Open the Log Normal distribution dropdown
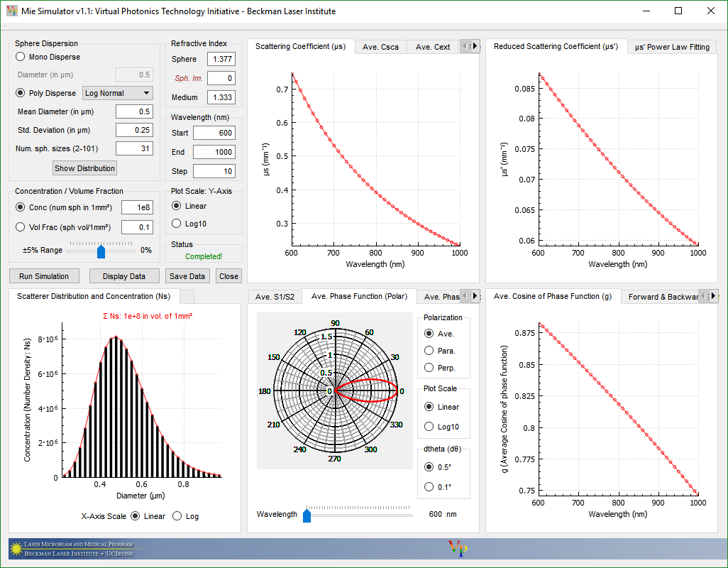Viewport: 728px width, 568px height. (118, 93)
